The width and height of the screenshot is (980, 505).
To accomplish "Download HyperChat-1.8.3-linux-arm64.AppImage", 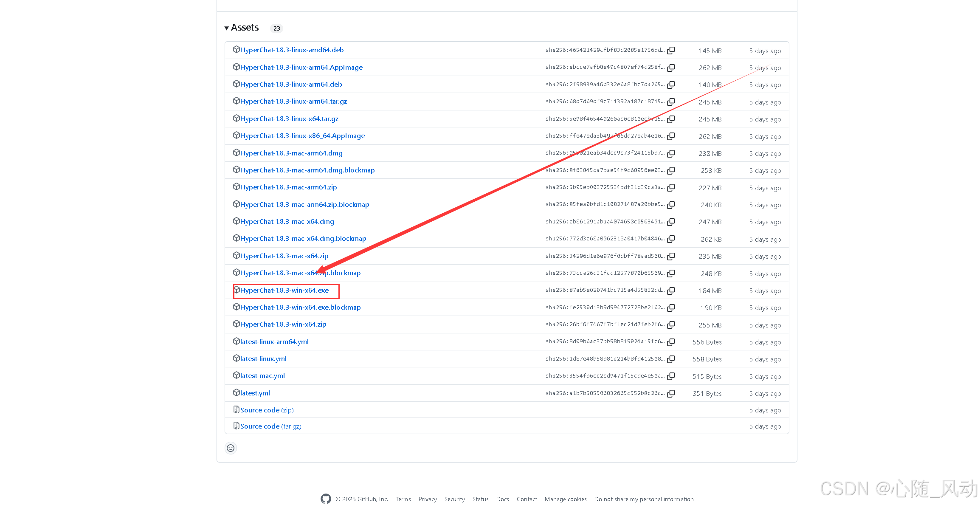I will (301, 68).
